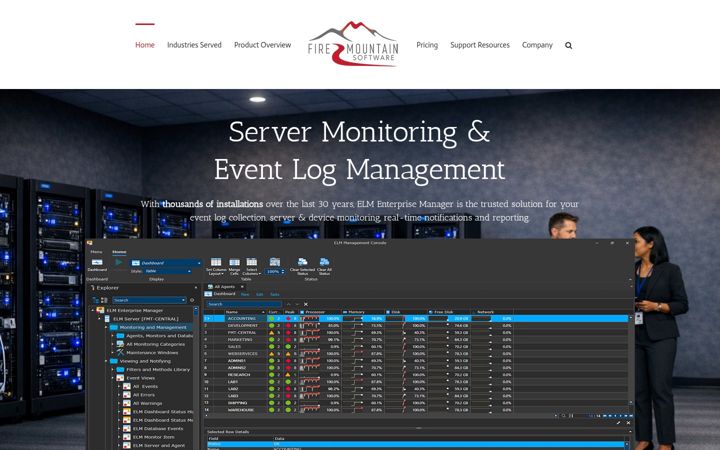This screenshot has width=720, height=450.
Task: Select the Event Views tree item
Action: coord(141,378)
